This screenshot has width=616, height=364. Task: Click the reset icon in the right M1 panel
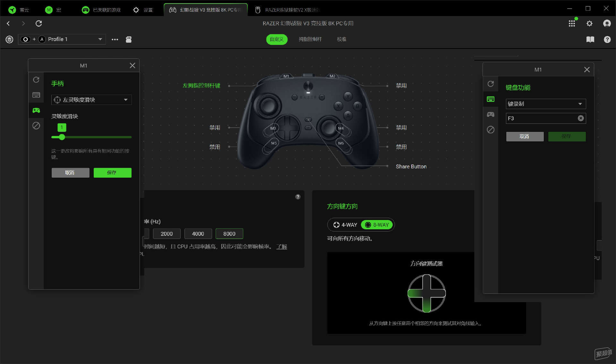491,84
